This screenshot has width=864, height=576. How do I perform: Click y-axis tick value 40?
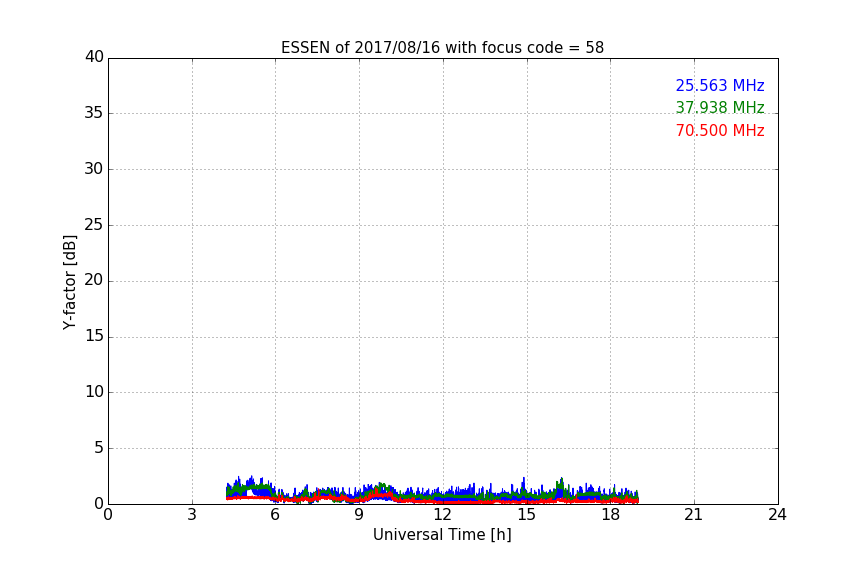pos(94,57)
